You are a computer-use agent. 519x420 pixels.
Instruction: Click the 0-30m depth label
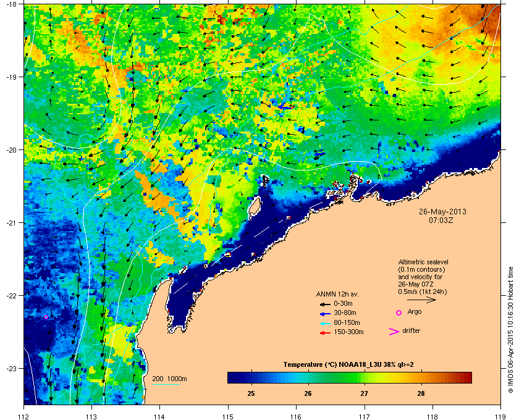[x=344, y=303]
